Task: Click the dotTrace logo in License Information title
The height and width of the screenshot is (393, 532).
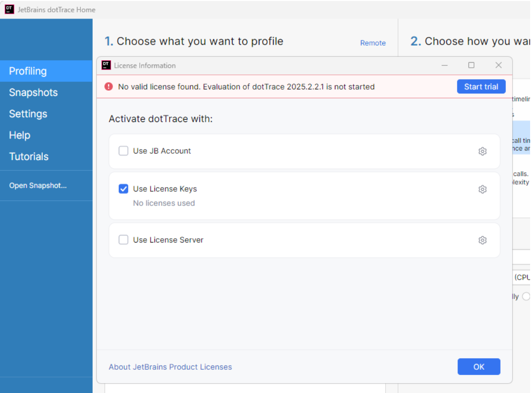Action: (106, 65)
